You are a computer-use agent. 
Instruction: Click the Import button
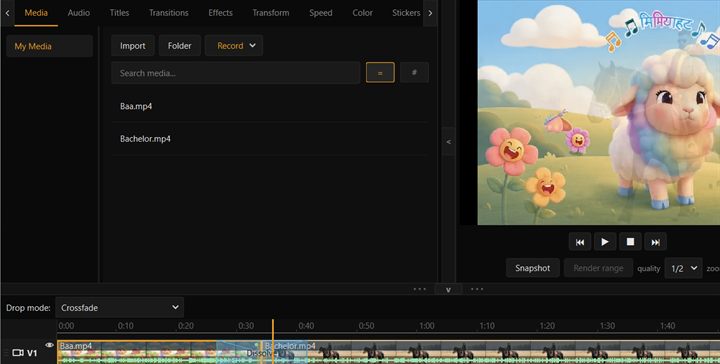(133, 45)
